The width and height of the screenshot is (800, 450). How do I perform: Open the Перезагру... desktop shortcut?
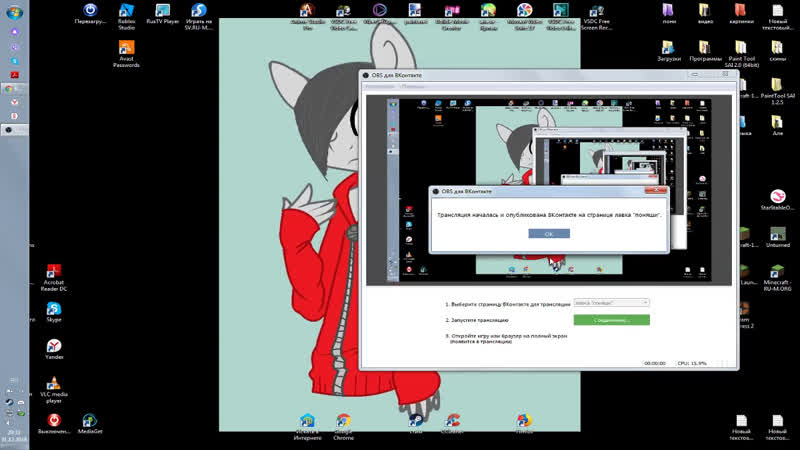(x=90, y=15)
